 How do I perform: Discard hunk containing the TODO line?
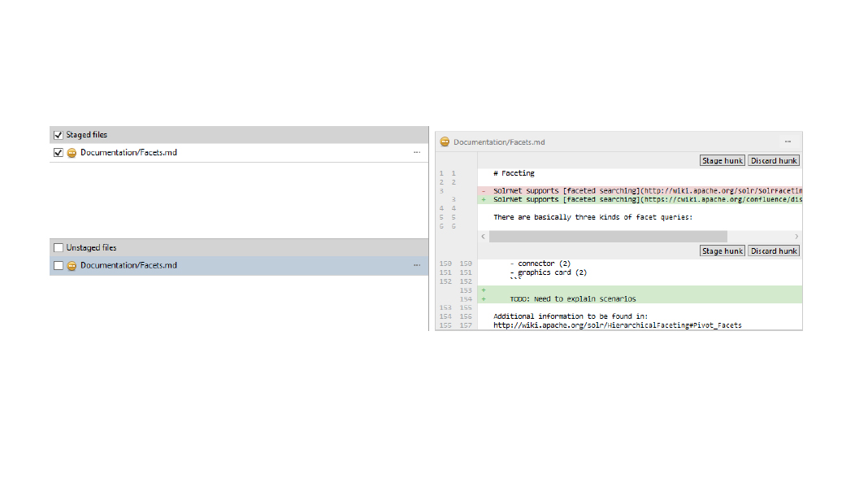(774, 251)
